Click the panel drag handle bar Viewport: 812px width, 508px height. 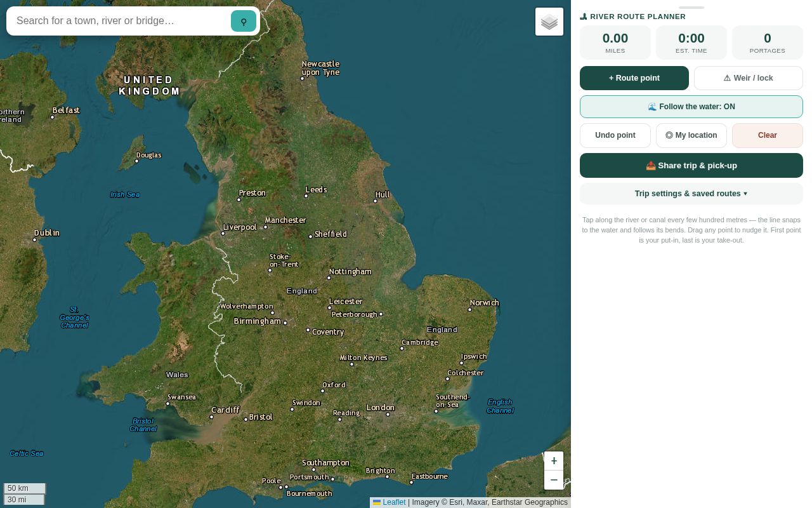(691, 8)
